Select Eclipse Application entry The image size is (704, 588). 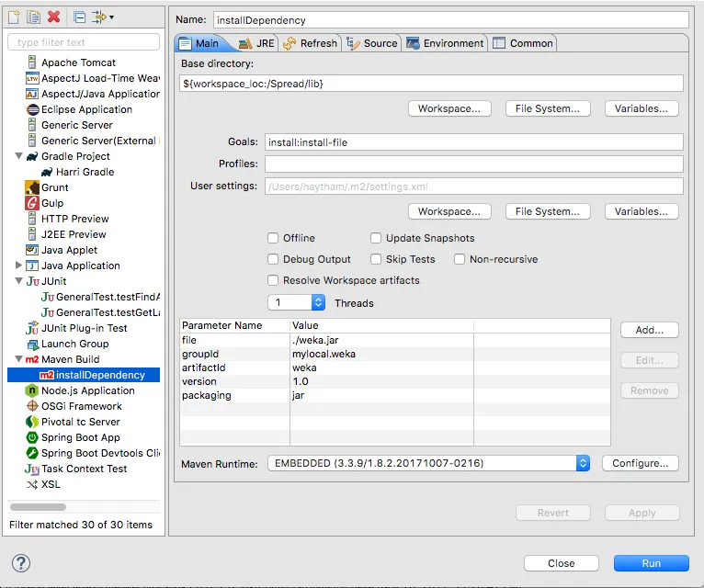tap(79, 109)
